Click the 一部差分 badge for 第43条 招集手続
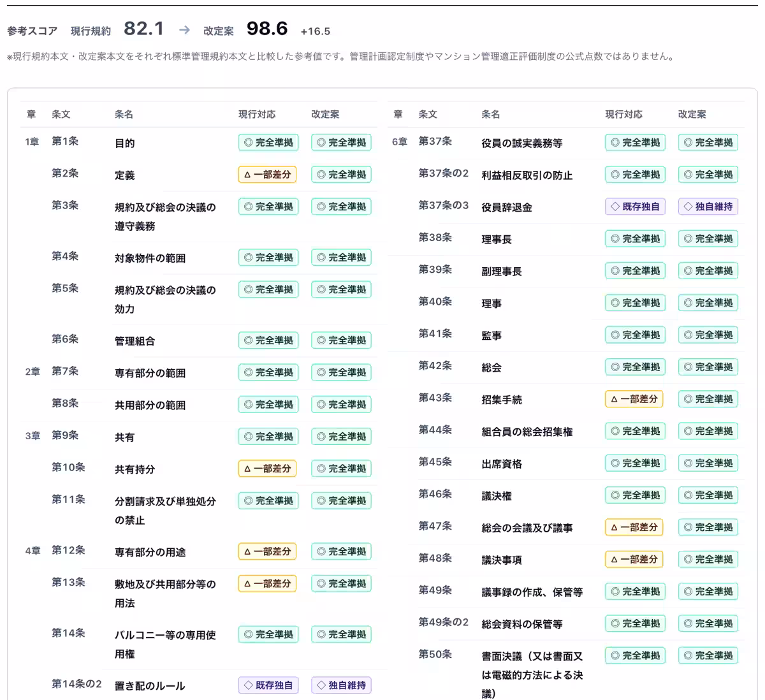765x700 pixels. tap(634, 399)
